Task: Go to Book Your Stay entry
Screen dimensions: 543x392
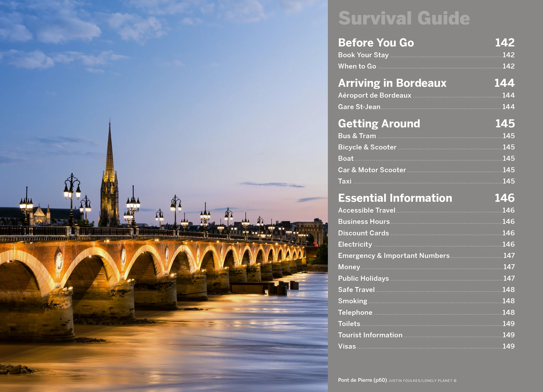Action: click(363, 55)
